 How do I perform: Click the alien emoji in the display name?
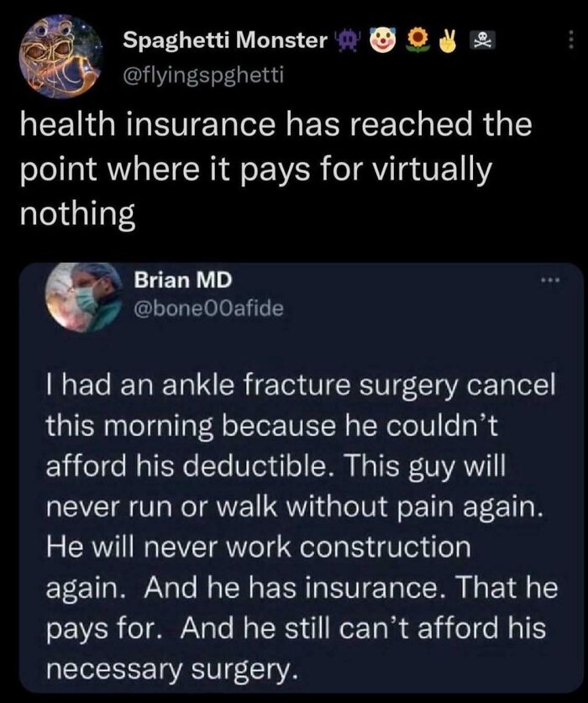pyautogui.click(x=347, y=38)
